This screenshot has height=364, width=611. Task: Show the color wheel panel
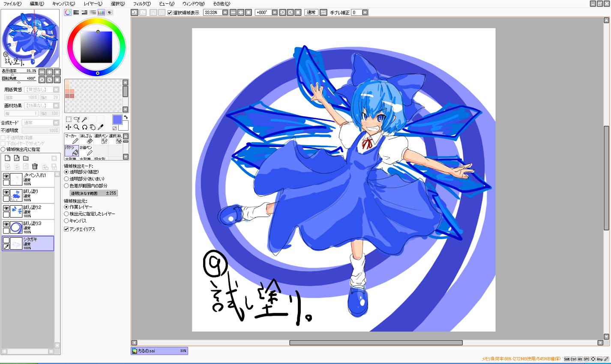pos(68,12)
